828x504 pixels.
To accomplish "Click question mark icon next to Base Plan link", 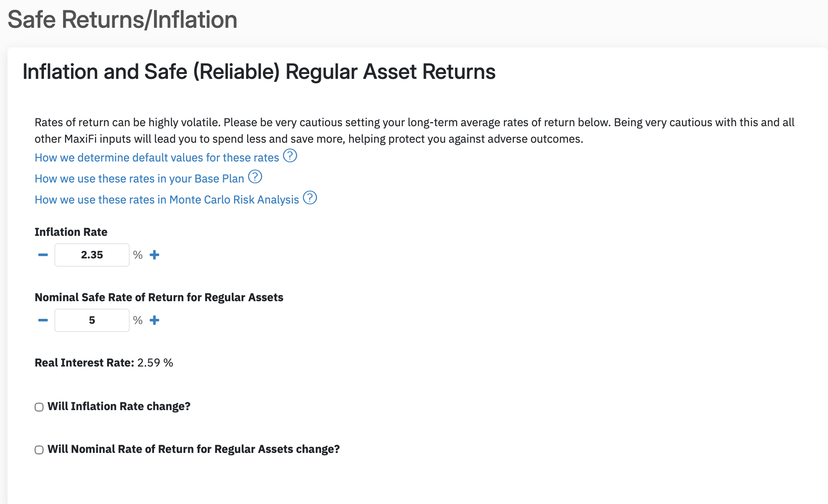I will point(255,177).
